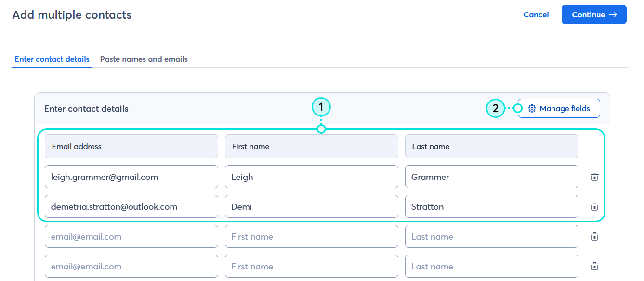644x281 pixels.
Task: Open the Last name column header dropdown
Action: click(x=492, y=146)
